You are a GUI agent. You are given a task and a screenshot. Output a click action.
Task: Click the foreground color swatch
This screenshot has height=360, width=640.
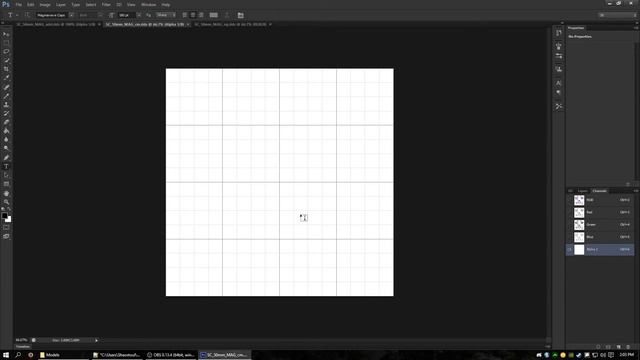pos(4,216)
